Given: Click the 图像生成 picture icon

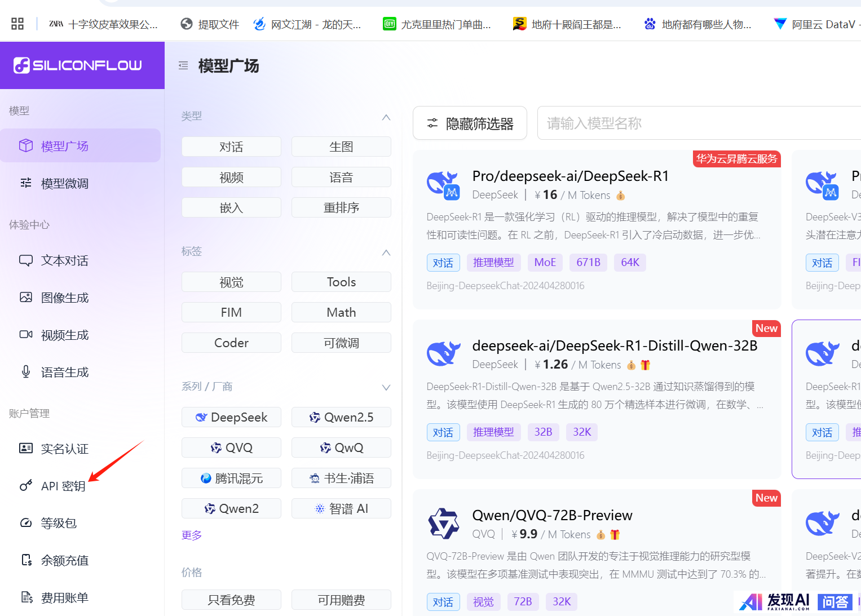Looking at the screenshot, I should 26,297.
